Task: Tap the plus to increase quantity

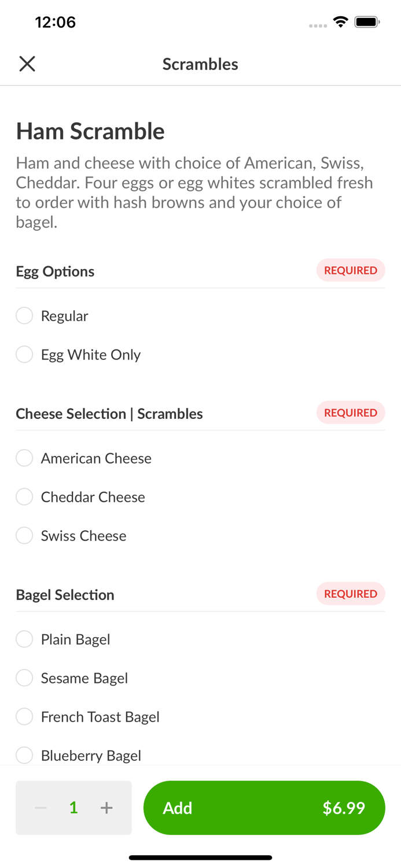Action: tap(106, 808)
